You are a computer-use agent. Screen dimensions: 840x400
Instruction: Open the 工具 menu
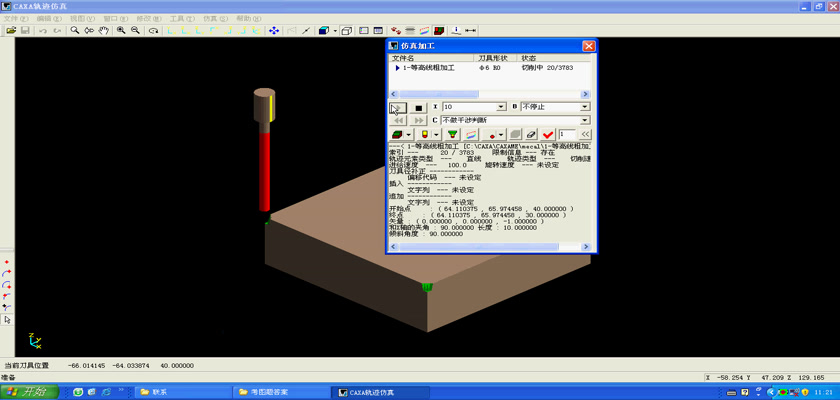coord(182,18)
